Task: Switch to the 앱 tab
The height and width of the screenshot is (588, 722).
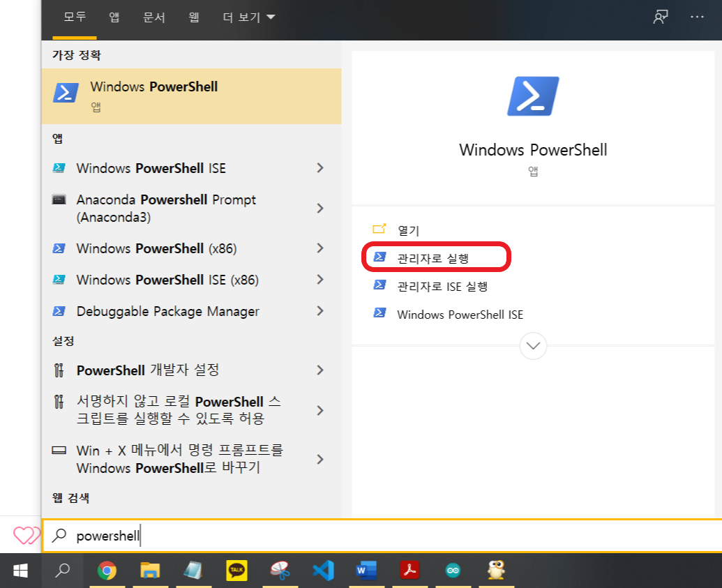Action: pos(114,17)
